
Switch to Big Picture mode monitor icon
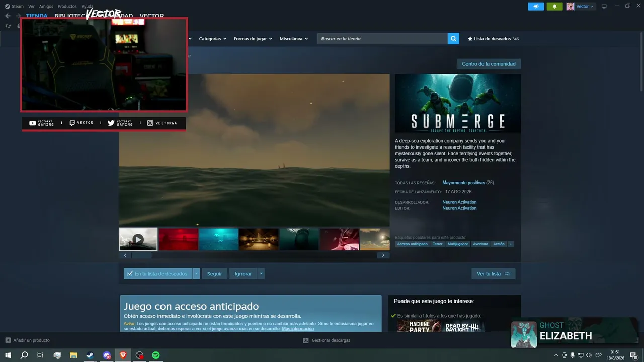point(604,6)
